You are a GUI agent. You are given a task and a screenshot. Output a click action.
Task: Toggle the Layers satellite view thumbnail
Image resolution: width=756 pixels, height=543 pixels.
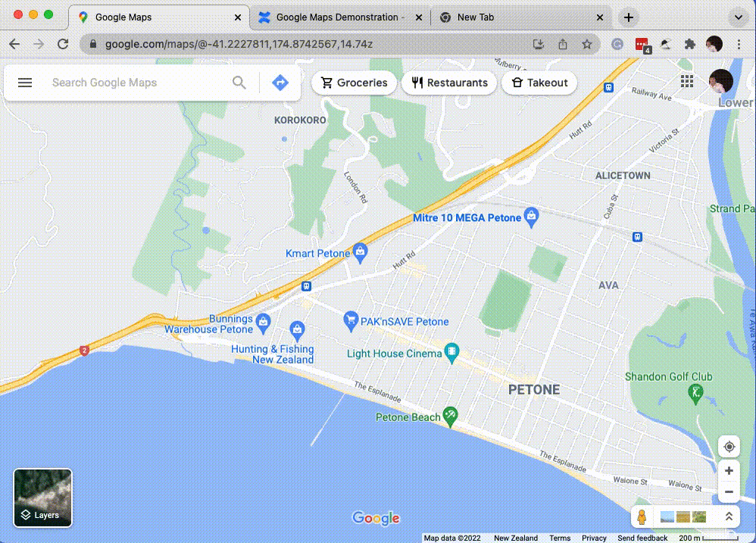43,498
